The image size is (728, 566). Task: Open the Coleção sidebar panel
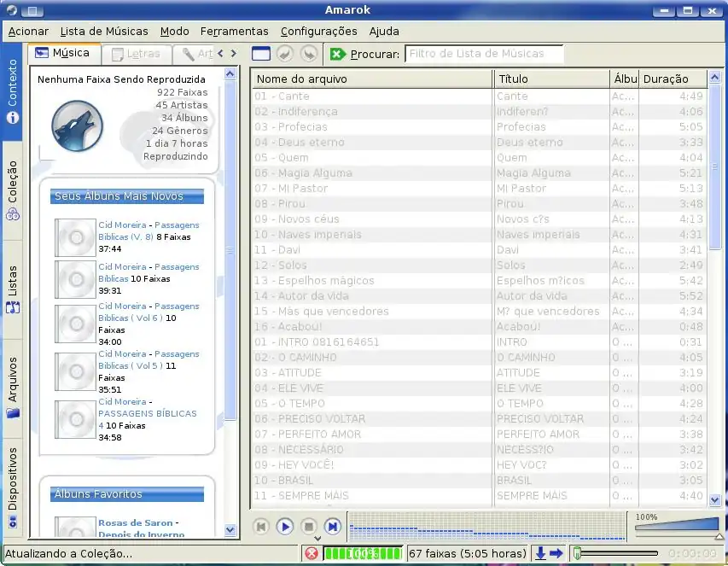tap(13, 191)
